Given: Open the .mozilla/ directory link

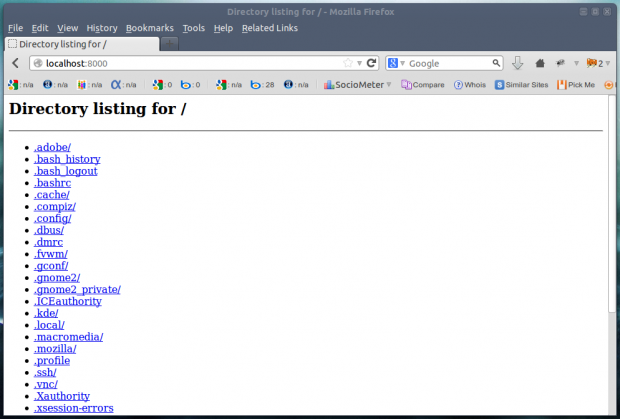Looking at the screenshot, I should [55, 349].
